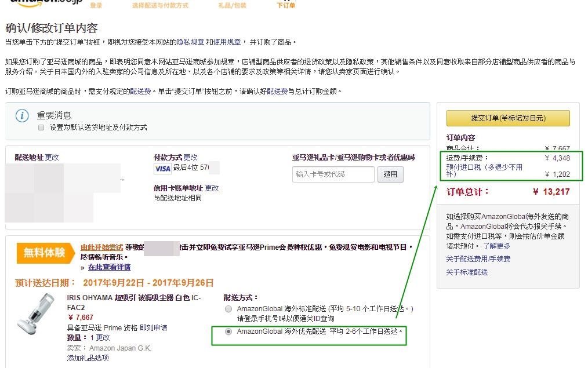Click the blue information icon beside 重要消息

pyautogui.click(x=22, y=115)
